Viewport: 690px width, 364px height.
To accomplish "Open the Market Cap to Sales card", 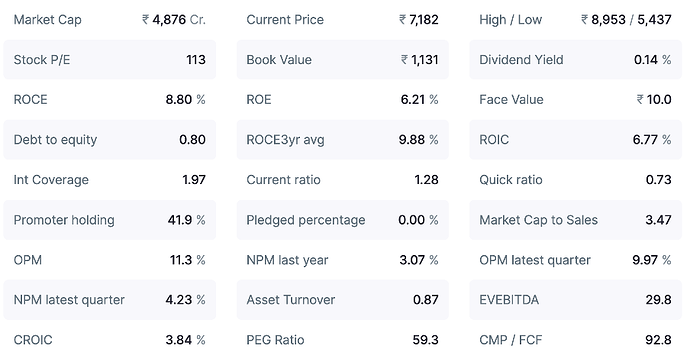I will [575, 220].
